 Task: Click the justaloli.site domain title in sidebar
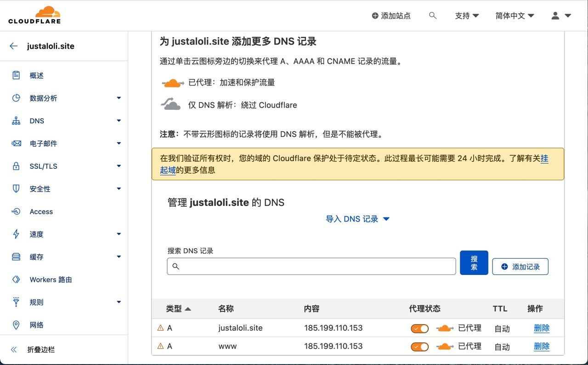pyautogui.click(x=51, y=46)
